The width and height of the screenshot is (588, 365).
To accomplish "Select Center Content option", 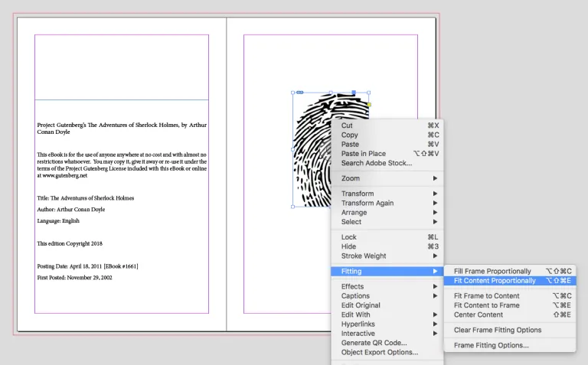I will [x=510, y=314].
